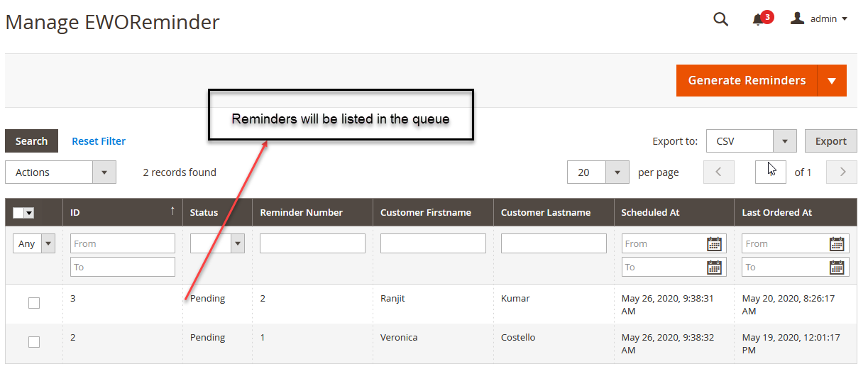Select the checkbox for row ID 2
868x391 pixels.
tap(34, 342)
